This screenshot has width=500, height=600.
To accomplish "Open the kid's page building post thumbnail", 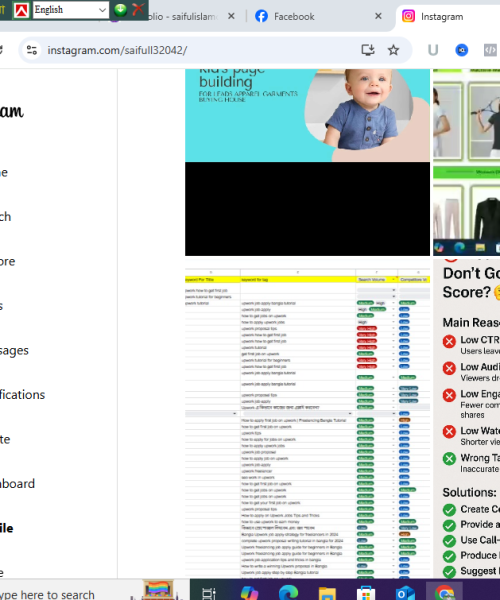I will [x=308, y=115].
